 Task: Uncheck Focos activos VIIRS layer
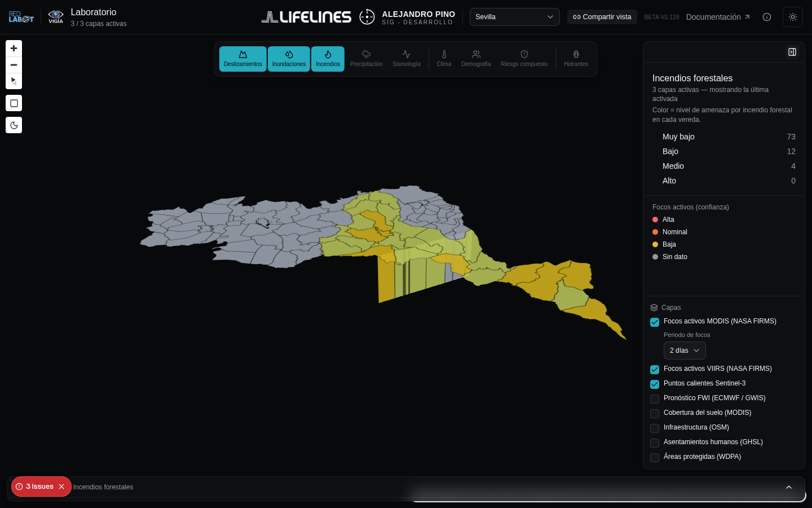655,370
